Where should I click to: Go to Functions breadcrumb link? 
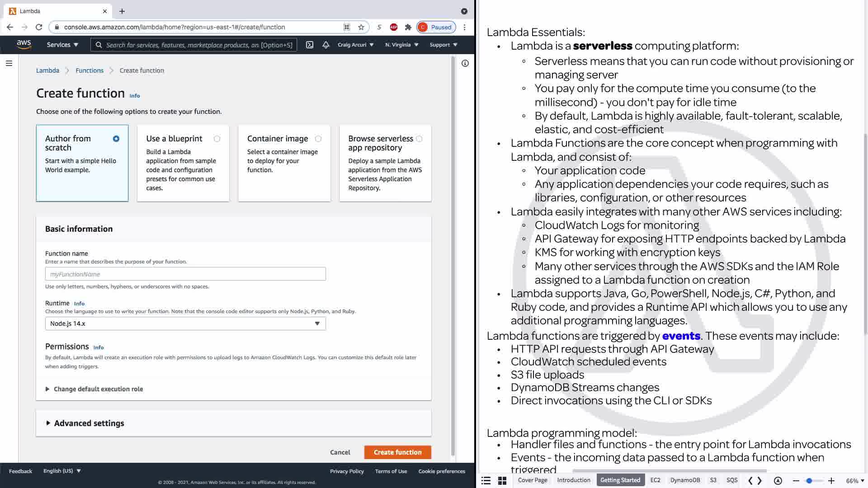[90, 70]
